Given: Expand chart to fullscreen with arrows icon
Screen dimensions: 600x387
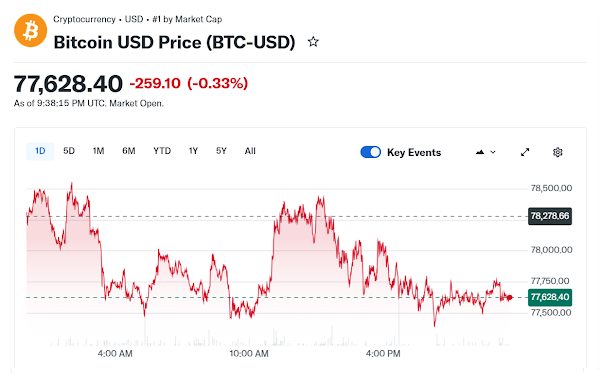Looking at the screenshot, I should [525, 152].
